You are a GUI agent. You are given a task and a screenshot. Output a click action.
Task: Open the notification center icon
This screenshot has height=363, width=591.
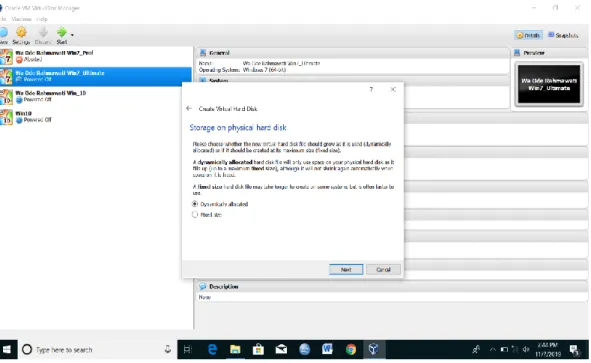[x=574, y=350]
